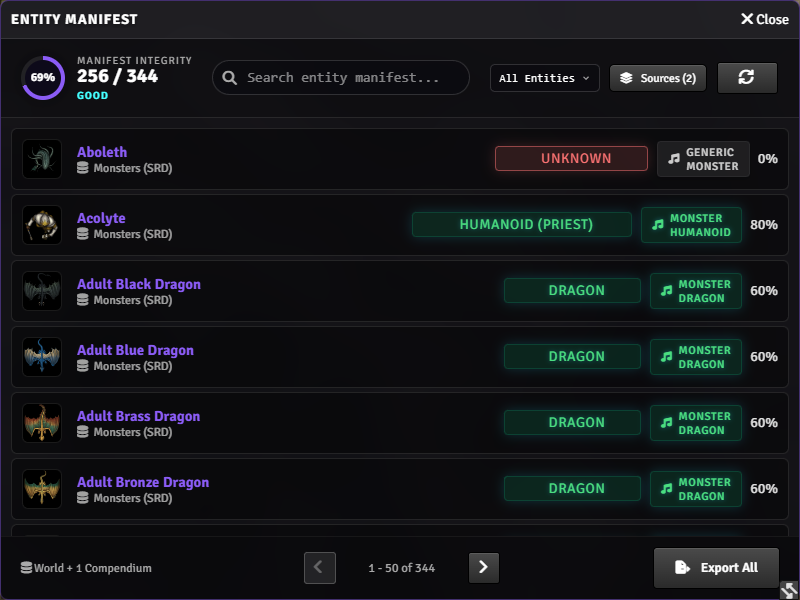
Task: Click the Adult Blue Dragon portrait thumbnail
Action: click(42, 357)
